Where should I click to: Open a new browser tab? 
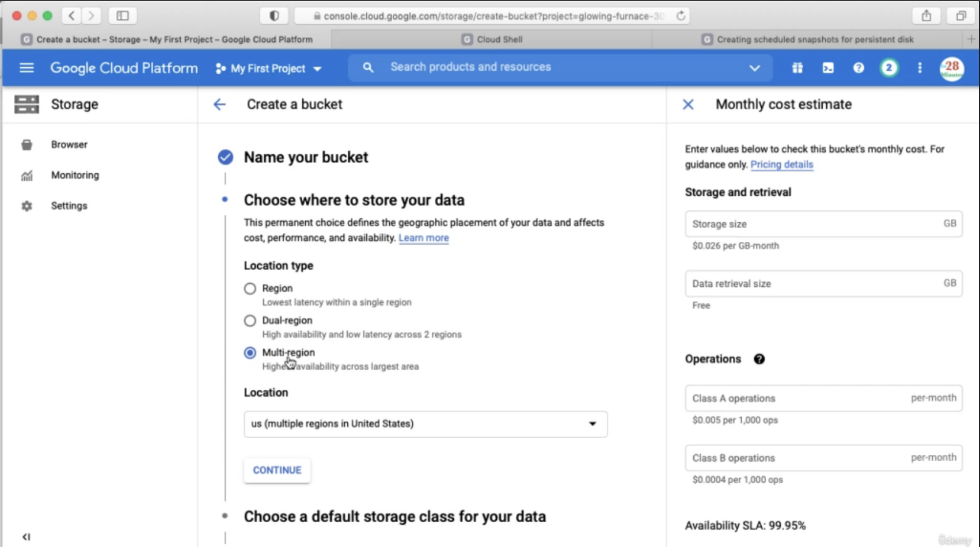point(971,39)
